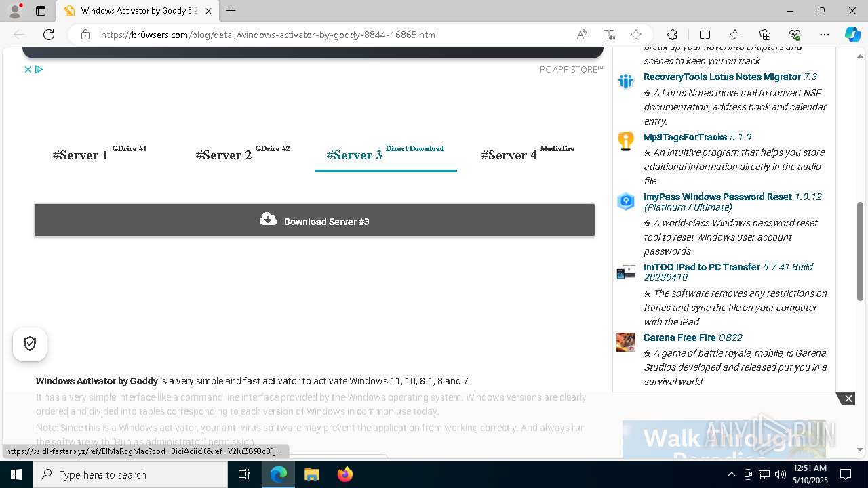Open a new browser tab
This screenshot has width=868, height=488.
tap(231, 11)
